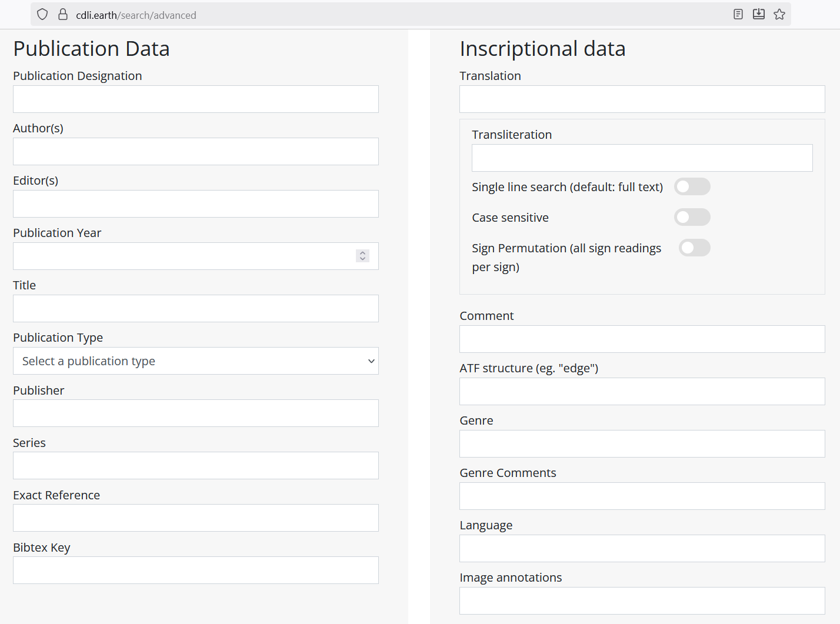This screenshot has width=840, height=624.
Task: Open the Publication Type dropdown
Action: point(195,361)
